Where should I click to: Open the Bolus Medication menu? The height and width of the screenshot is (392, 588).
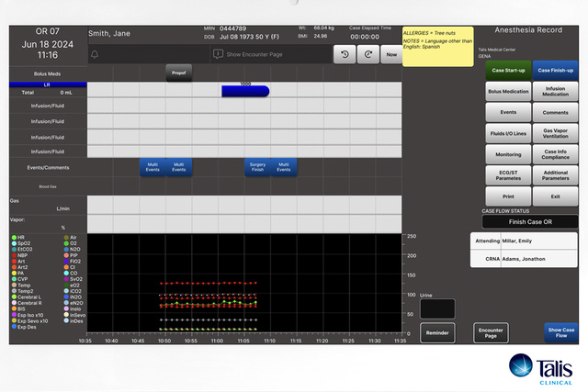[x=508, y=92]
